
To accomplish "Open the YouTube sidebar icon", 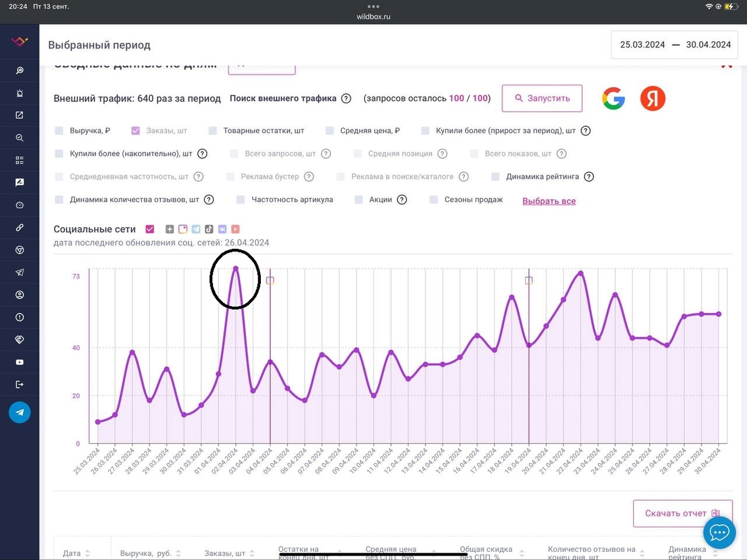I will pos(19,362).
